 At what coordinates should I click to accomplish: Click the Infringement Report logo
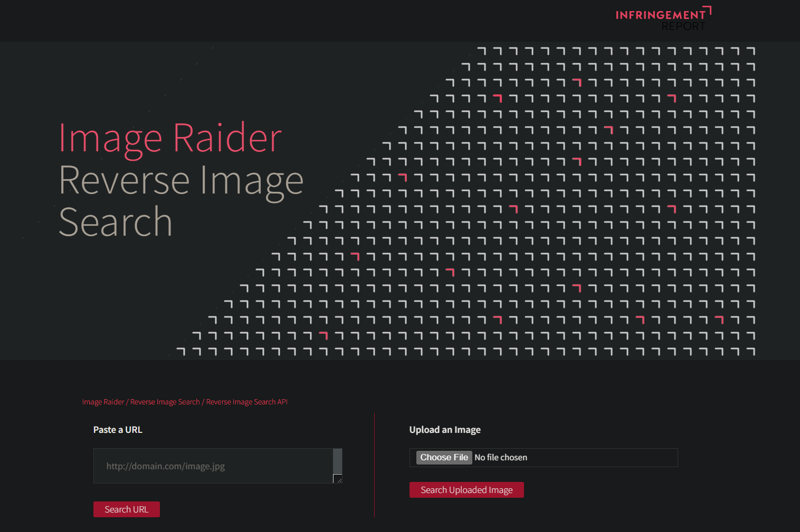coord(662,18)
